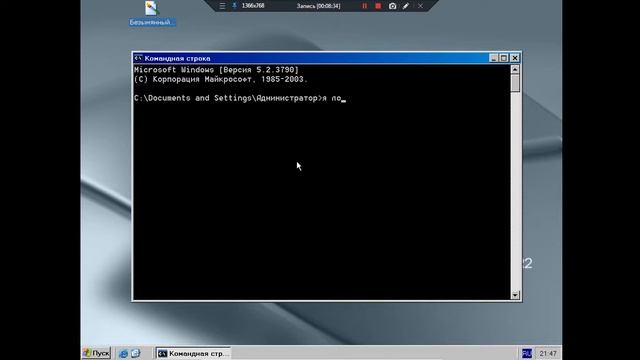The height and width of the screenshot is (360, 640).
Task: Toggle the recorder microphone icon
Action: [234, 6]
